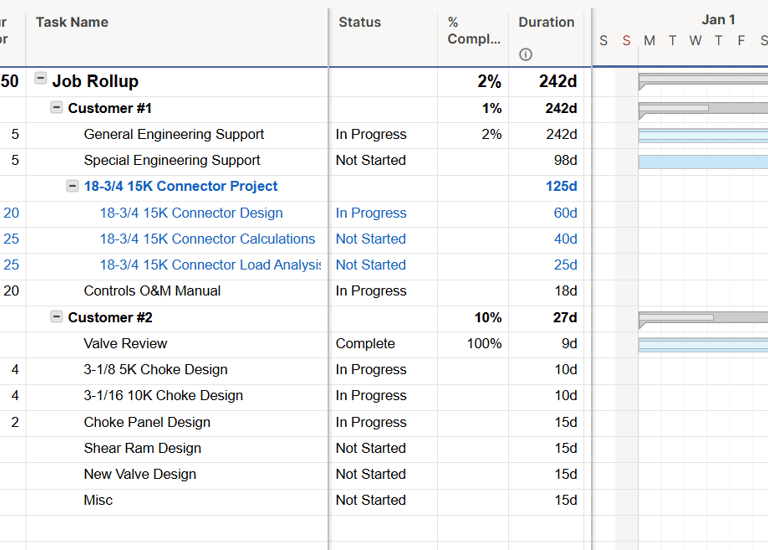768x550 pixels.
Task: Open the 18-3/4 15K Connector Design task
Action: coord(191,213)
